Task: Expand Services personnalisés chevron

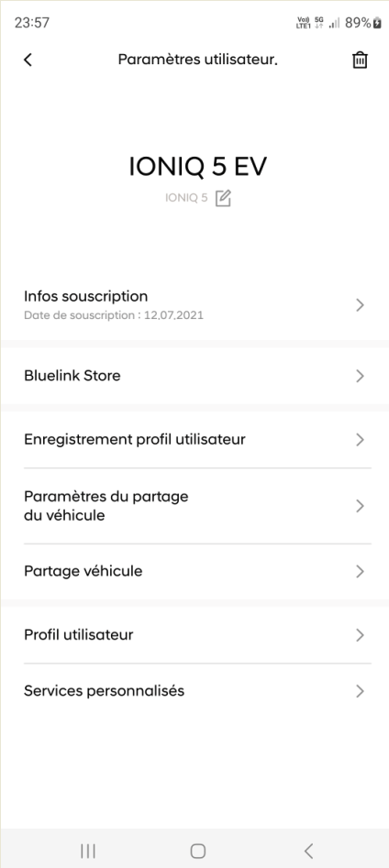Action: click(x=361, y=691)
